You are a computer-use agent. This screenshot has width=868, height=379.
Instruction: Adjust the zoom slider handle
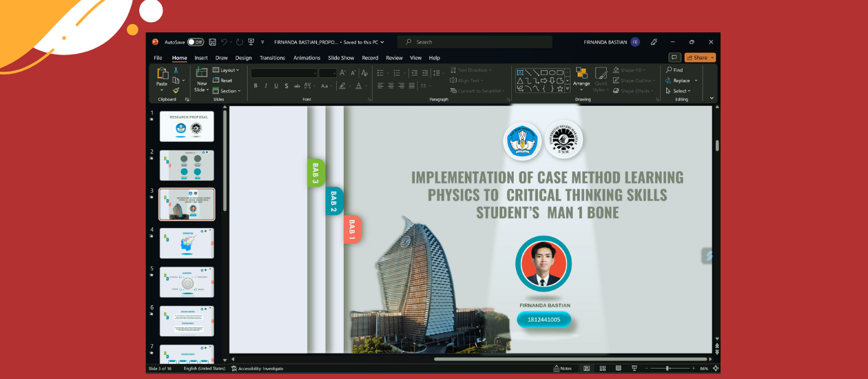click(x=667, y=369)
